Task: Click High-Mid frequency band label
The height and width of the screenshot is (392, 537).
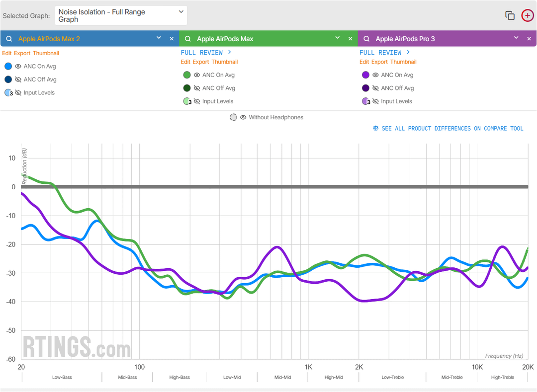Action: click(334, 377)
